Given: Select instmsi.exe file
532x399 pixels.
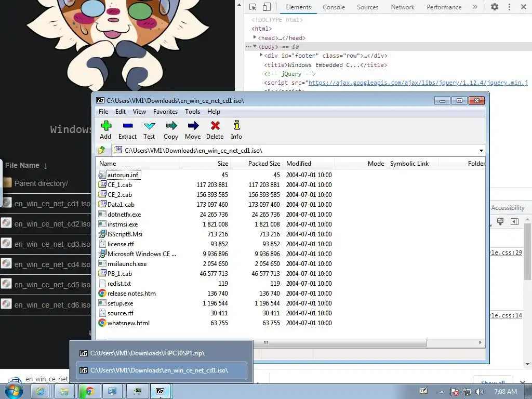Looking at the screenshot, I should coord(123,224).
